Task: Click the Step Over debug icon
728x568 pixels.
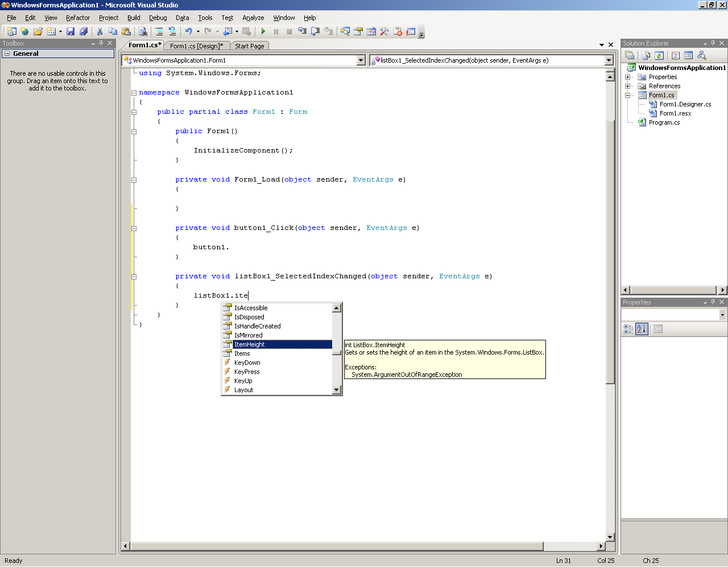Action: coord(315,31)
